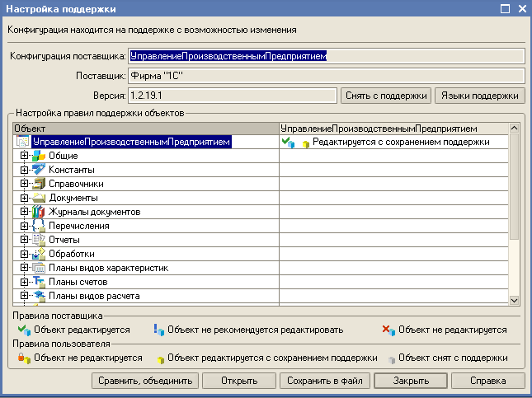Expand the Документы node
Image resolution: width=532 pixels, height=398 pixels.
click(24, 198)
